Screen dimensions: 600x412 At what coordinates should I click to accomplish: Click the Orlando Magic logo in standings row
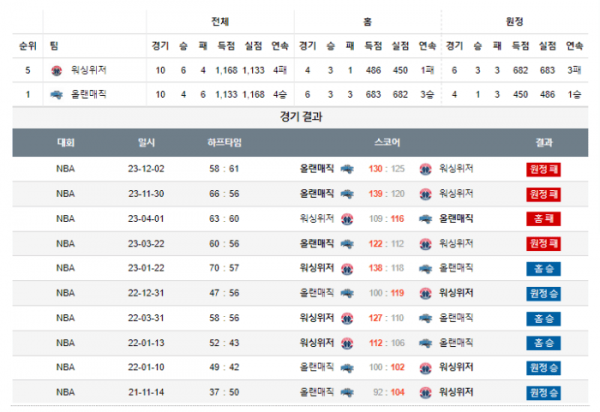coord(57,94)
